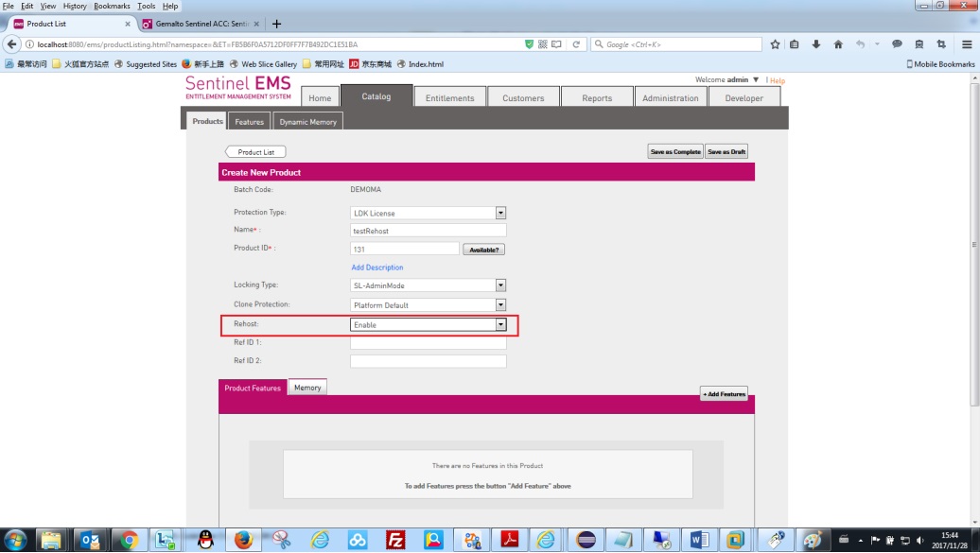Open a new browser tab
Screen dimensions: 980x553
276,24
